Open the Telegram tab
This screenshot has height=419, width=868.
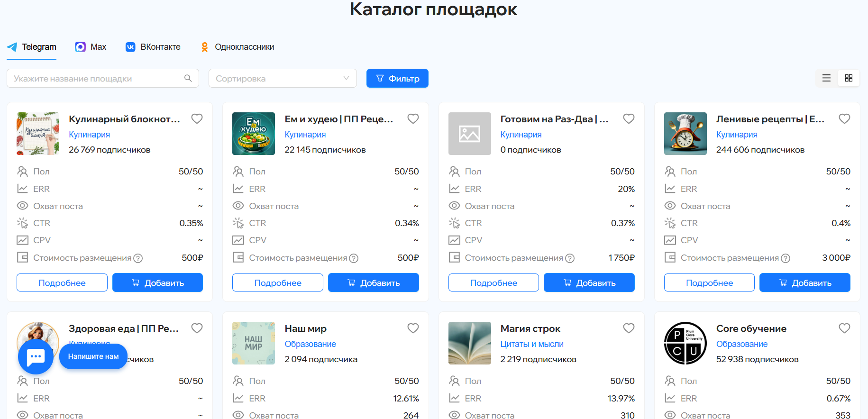[x=32, y=47]
